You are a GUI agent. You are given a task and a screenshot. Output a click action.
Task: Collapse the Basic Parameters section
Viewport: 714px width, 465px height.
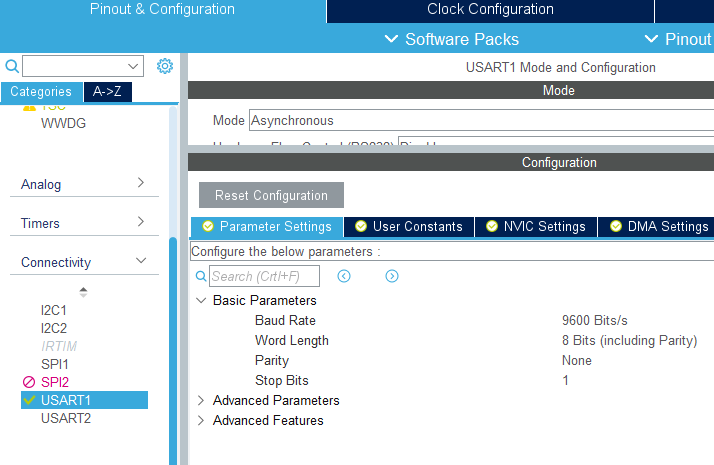tap(201, 300)
